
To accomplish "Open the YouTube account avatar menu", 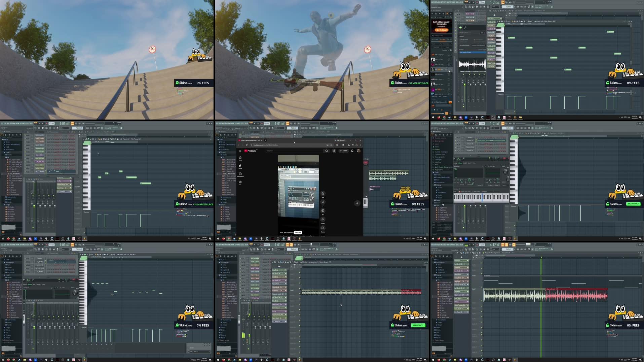I will point(358,151).
